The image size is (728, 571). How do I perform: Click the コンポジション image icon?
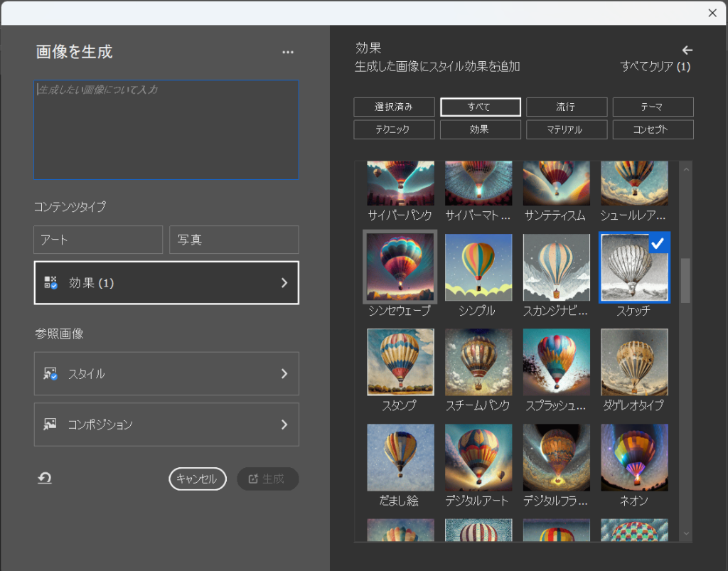50,425
